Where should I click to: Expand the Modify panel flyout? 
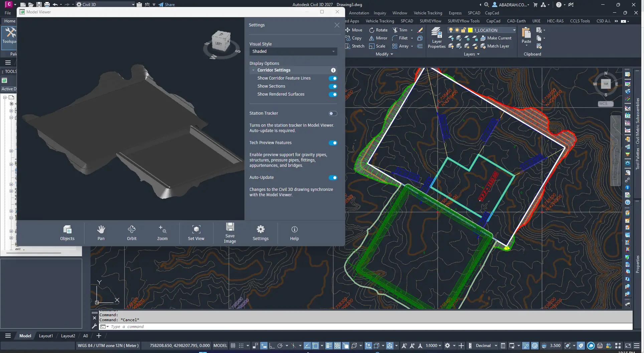click(x=384, y=54)
